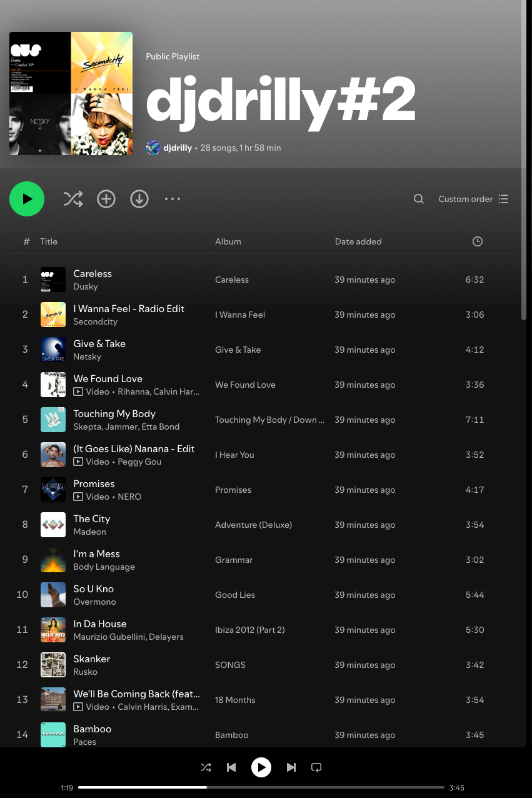The width and height of the screenshot is (532, 798).
Task: Sort tracks by Date added column
Action: pyautogui.click(x=358, y=241)
